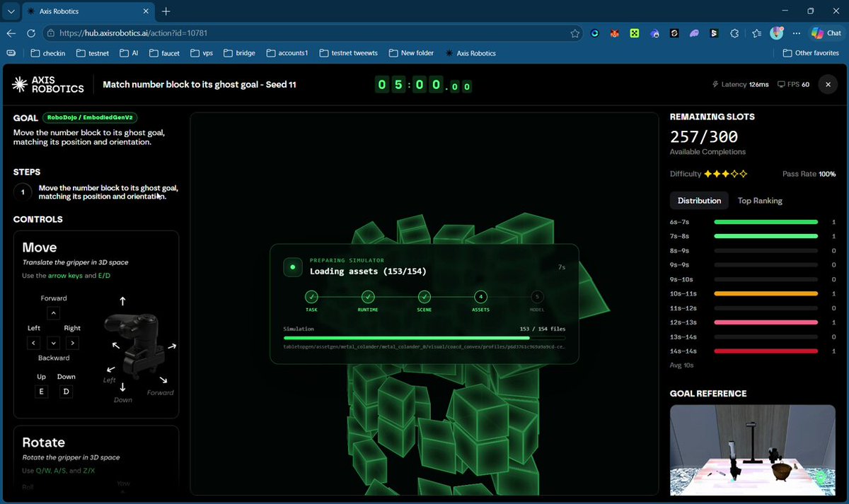This screenshot has width=849, height=504.
Task: Open a new browser tab
Action: coord(166,11)
